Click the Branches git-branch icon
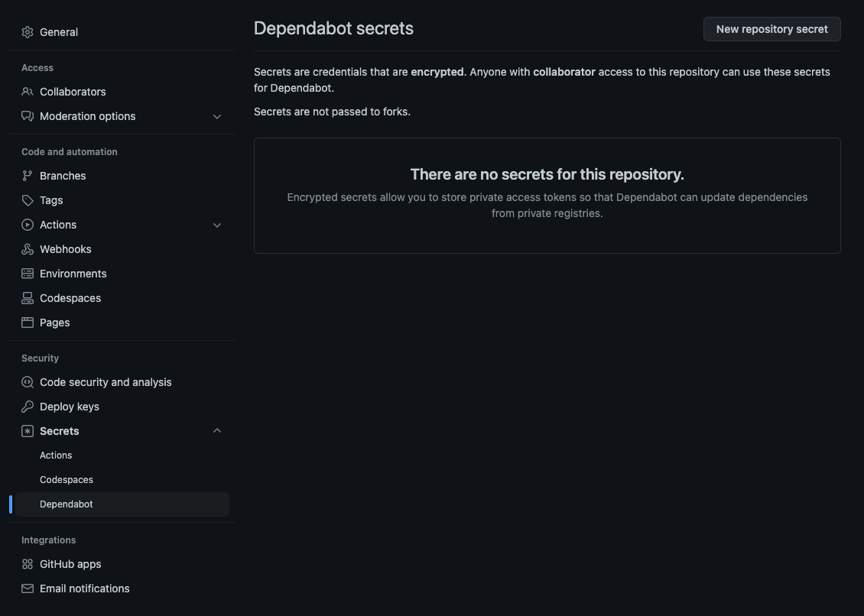This screenshot has height=616, width=864. coord(28,176)
